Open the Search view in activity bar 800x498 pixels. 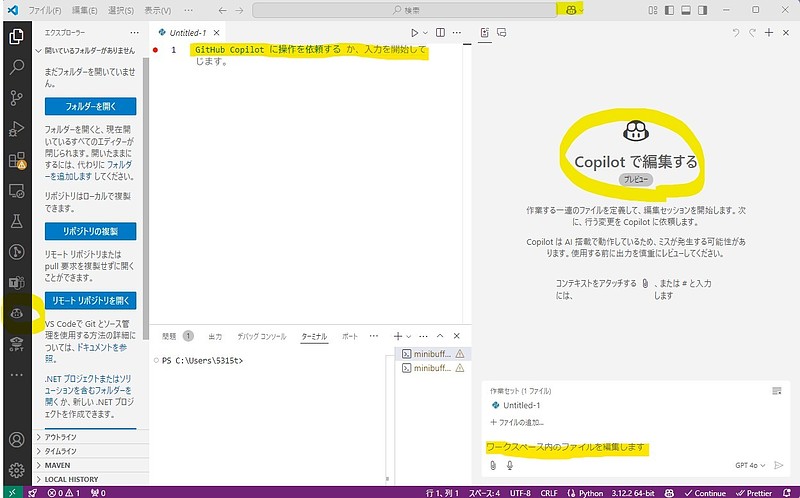pos(16,68)
